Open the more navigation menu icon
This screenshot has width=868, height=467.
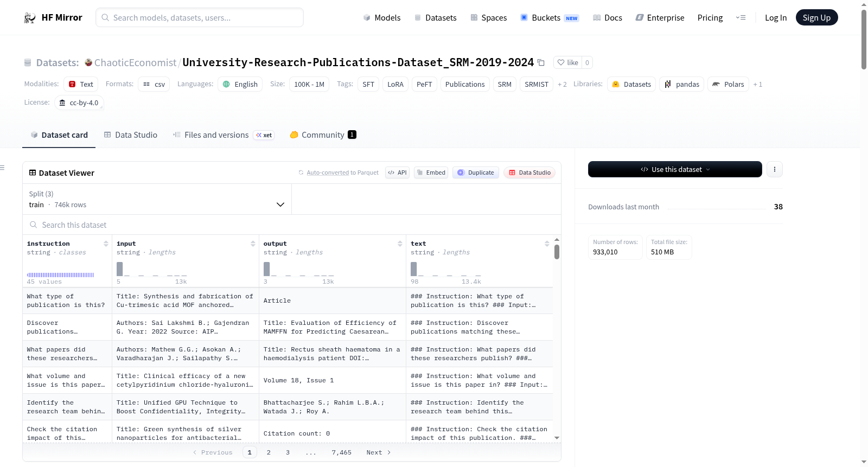[x=741, y=17]
